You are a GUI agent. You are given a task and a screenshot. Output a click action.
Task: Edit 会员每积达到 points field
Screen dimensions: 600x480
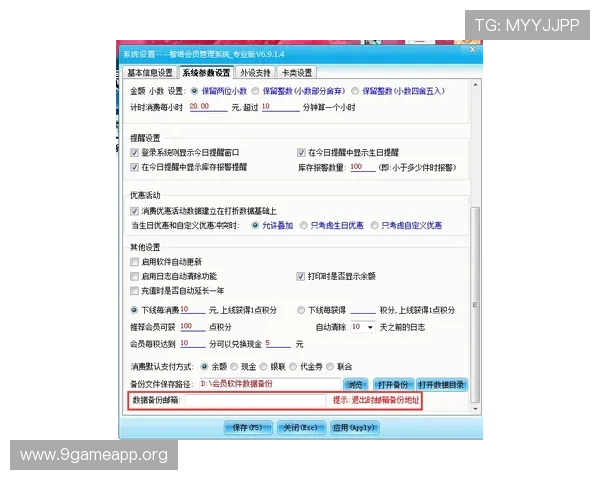coord(192,343)
